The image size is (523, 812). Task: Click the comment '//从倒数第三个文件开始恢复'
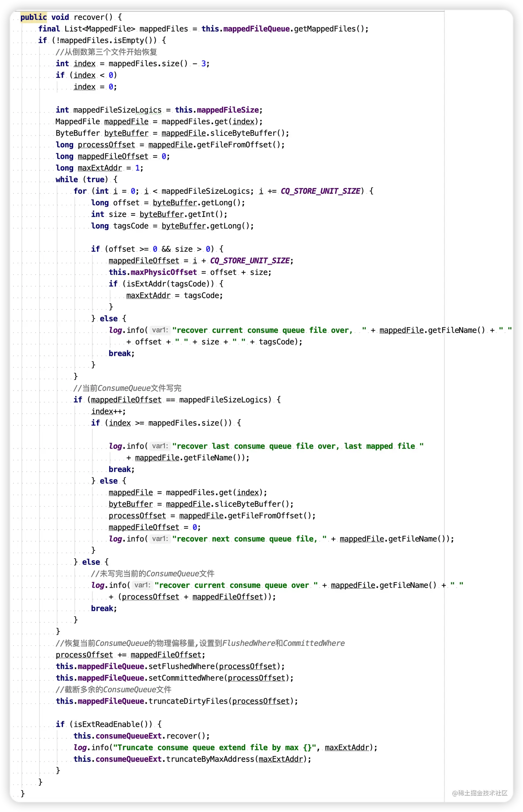coord(106,52)
